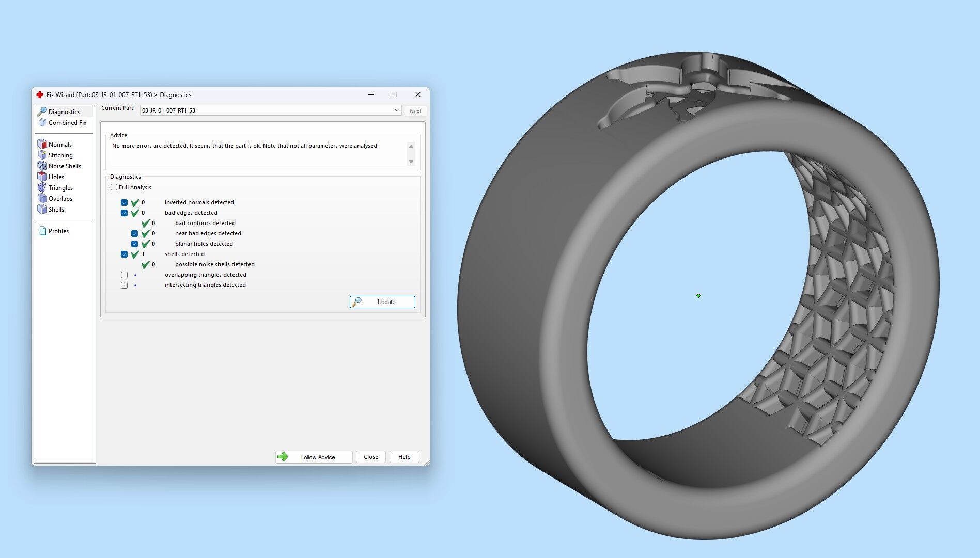Viewport: 980px width, 558px height.
Task: Click the Noise Shells icon
Action: 42,166
